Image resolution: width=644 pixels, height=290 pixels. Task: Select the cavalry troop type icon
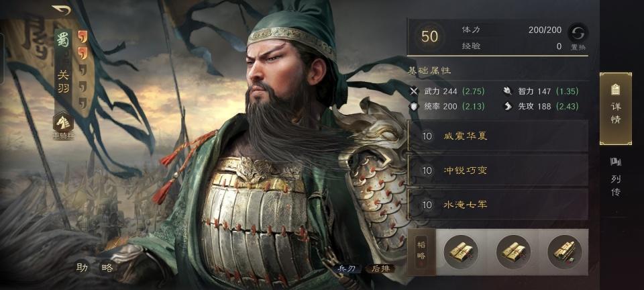click(x=63, y=122)
